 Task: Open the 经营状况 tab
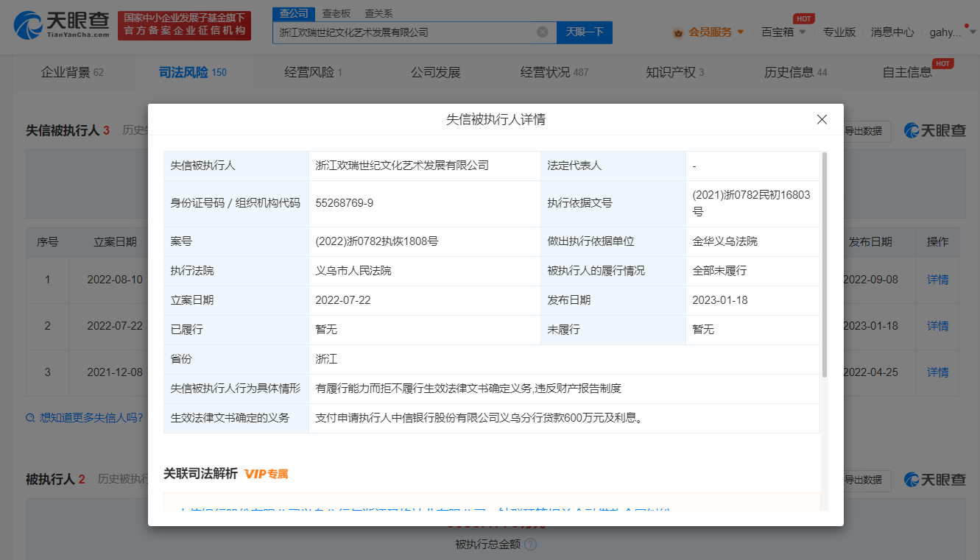click(x=554, y=72)
